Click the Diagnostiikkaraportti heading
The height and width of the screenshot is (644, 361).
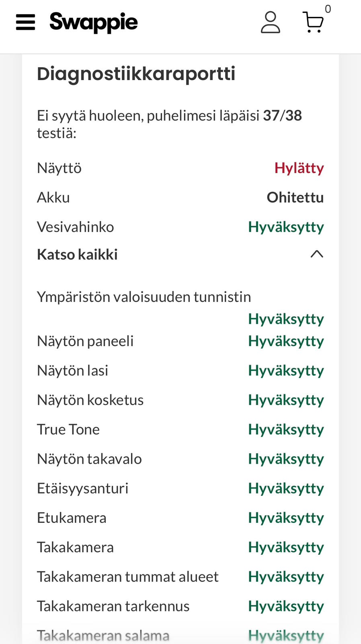click(136, 74)
